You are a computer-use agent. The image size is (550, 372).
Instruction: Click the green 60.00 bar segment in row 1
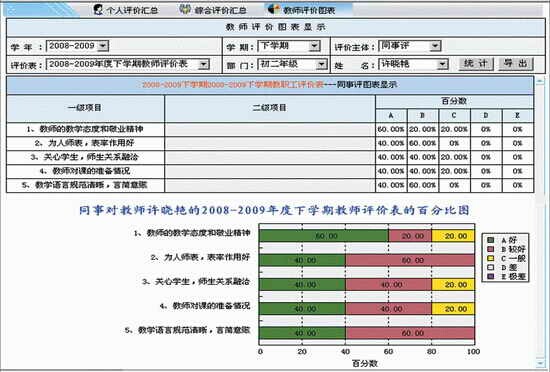pos(324,236)
